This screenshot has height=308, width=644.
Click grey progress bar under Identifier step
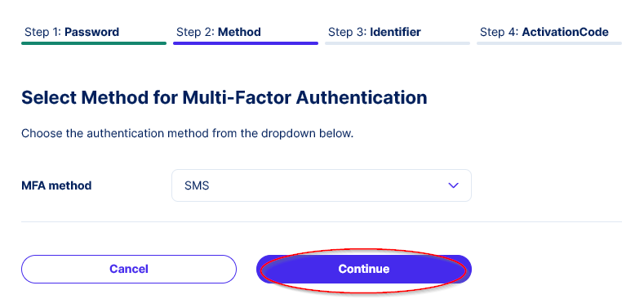click(398, 42)
